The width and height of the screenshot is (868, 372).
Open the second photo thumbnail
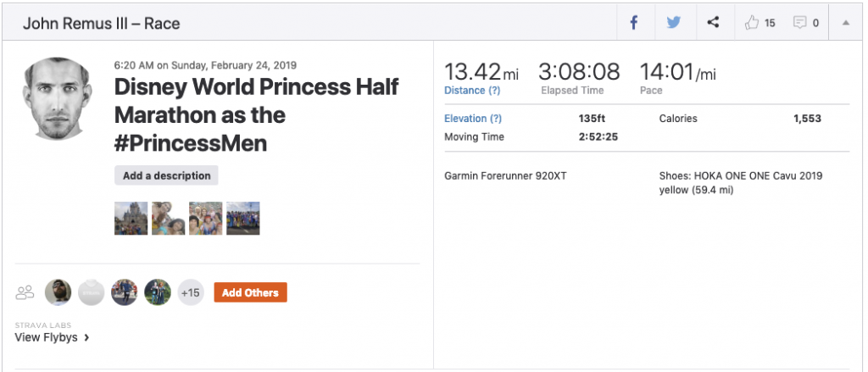pyautogui.click(x=168, y=218)
